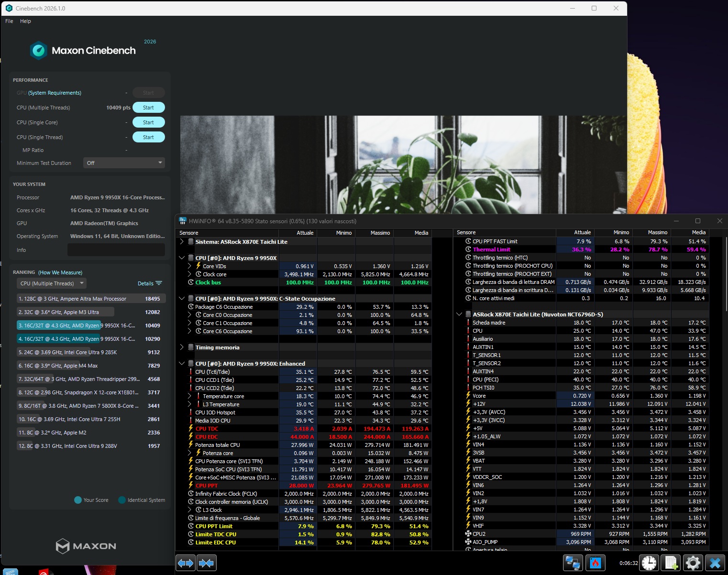Open the ranking CPU (Multiple Threads) dropdown
The height and width of the screenshot is (575, 728).
tap(51, 283)
